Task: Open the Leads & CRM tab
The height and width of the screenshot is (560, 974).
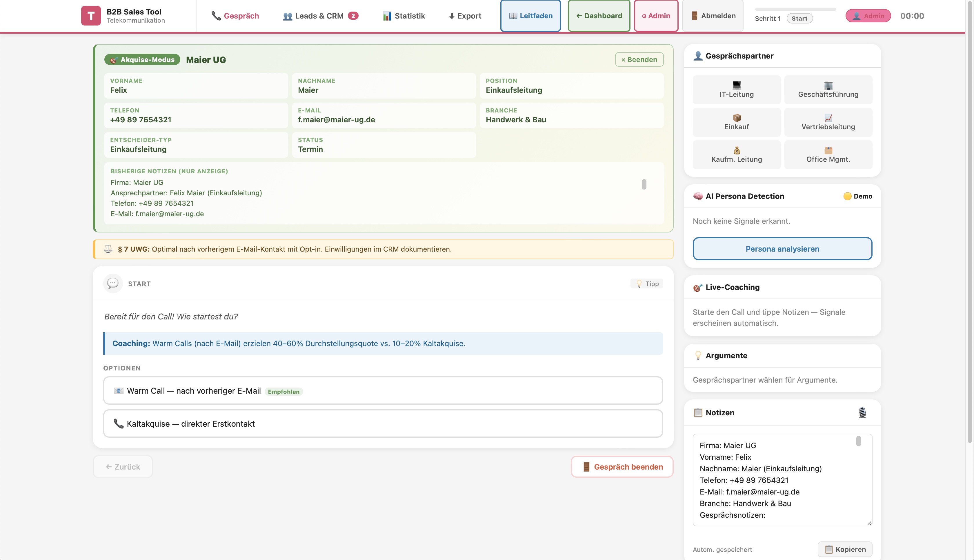Action: click(320, 16)
